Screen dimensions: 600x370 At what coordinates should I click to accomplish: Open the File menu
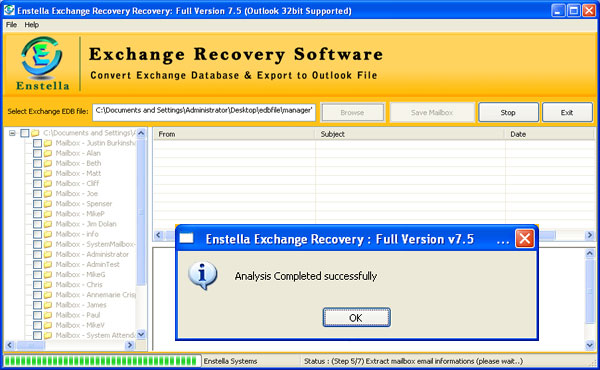(x=11, y=25)
